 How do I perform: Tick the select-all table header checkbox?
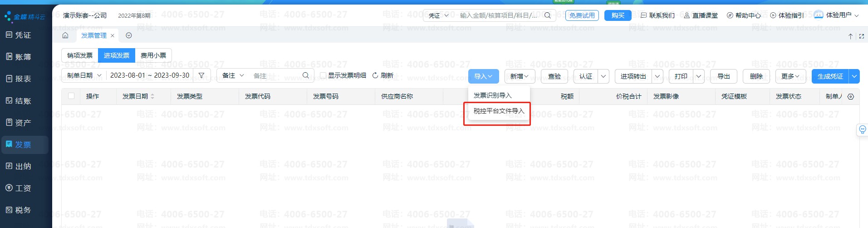(x=71, y=96)
